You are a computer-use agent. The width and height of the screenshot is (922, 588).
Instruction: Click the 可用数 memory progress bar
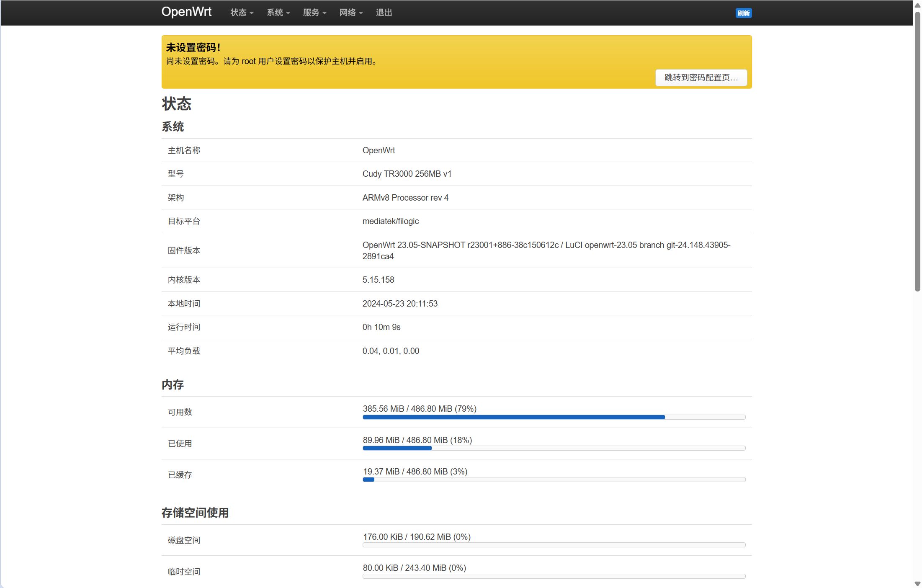tap(554, 417)
